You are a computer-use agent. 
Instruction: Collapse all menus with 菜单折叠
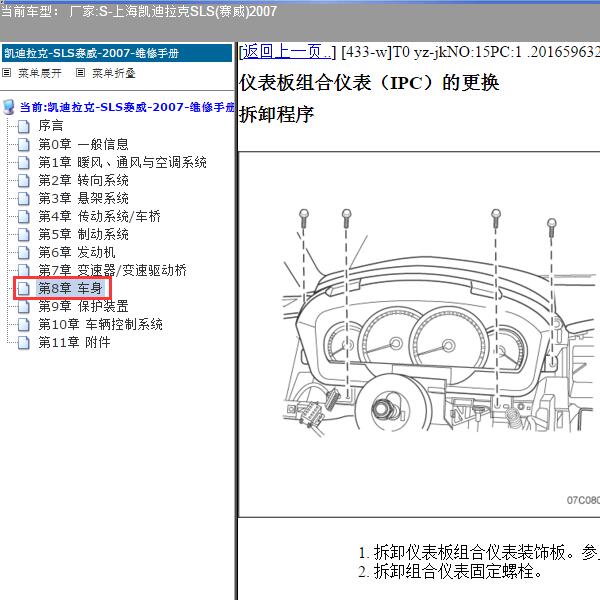click(114, 73)
